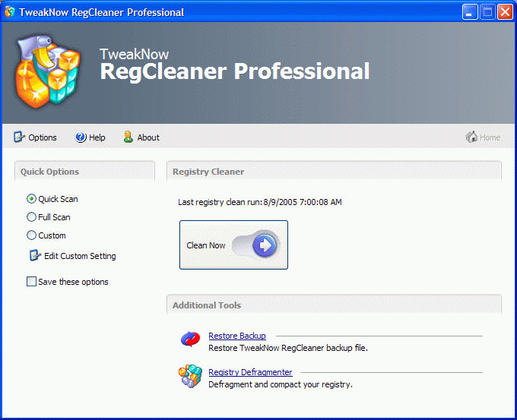517x420 pixels.
Task: Open the About menu label
Action: 148,137
